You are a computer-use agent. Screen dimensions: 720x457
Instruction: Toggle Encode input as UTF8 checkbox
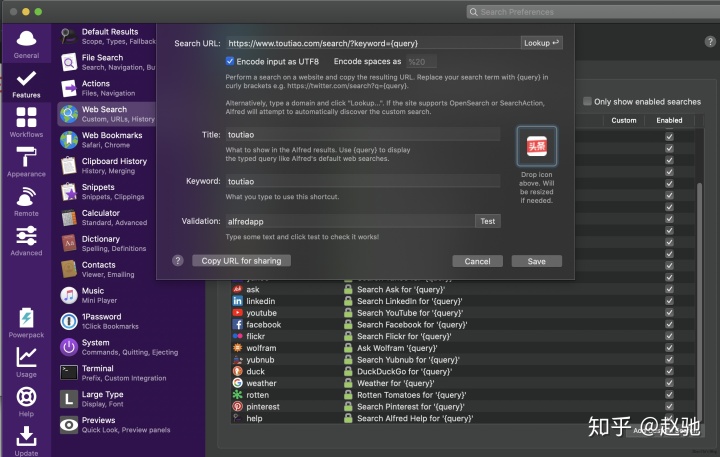(x=230, y=61)
